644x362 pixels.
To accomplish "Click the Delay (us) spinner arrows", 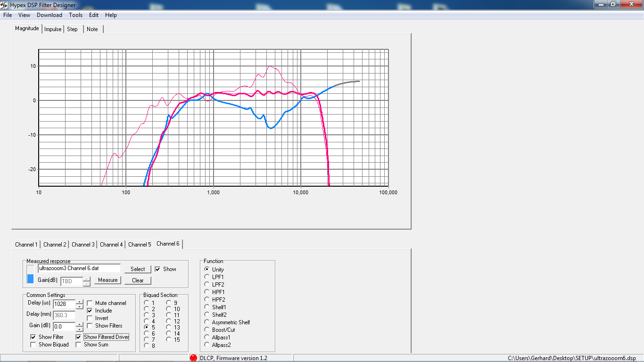I will coord(80,304).
